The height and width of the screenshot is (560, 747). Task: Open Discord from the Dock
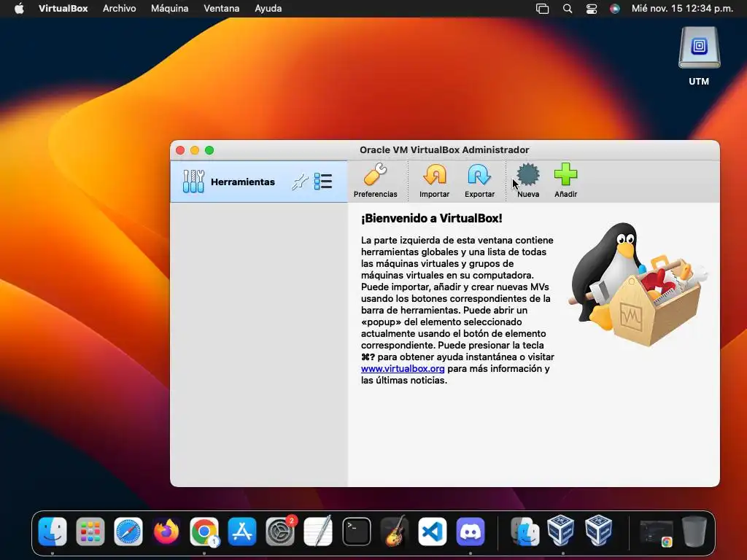coord(471,532)
